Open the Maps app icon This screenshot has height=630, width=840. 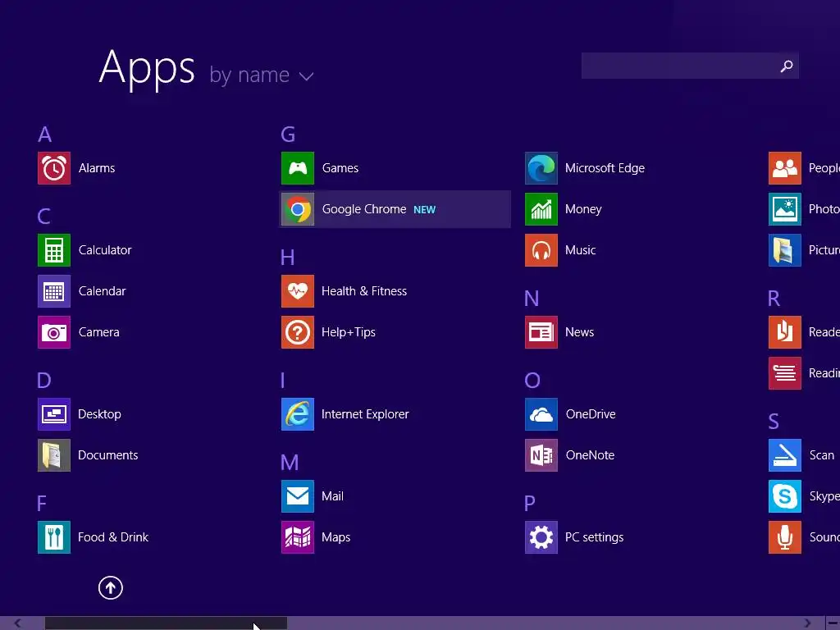click(x=297, y=537)
